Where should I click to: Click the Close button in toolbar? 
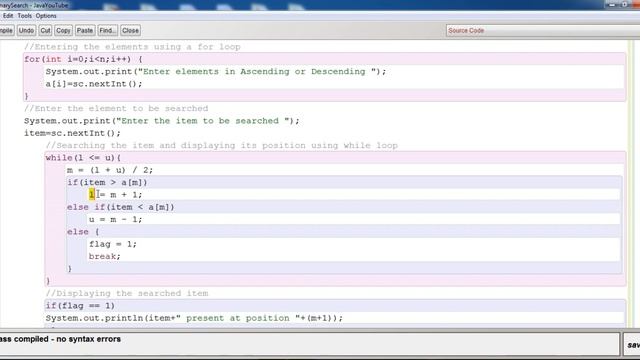coord(130,31)
